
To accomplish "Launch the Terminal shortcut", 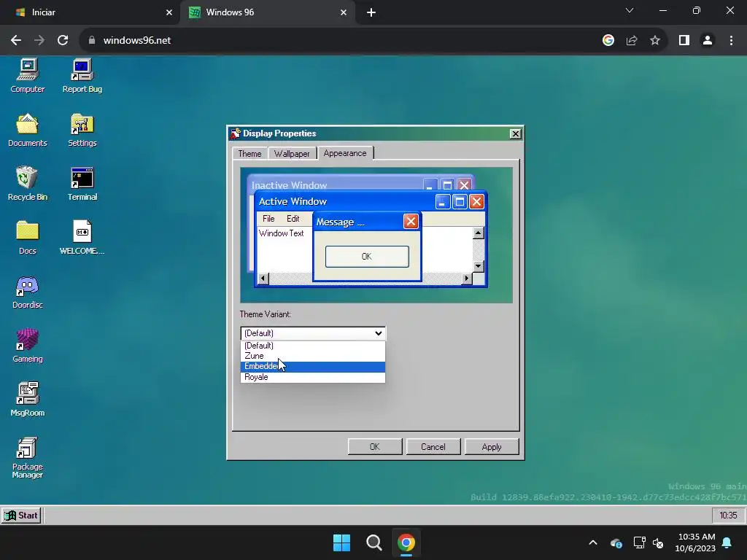I will coord(82,183).
